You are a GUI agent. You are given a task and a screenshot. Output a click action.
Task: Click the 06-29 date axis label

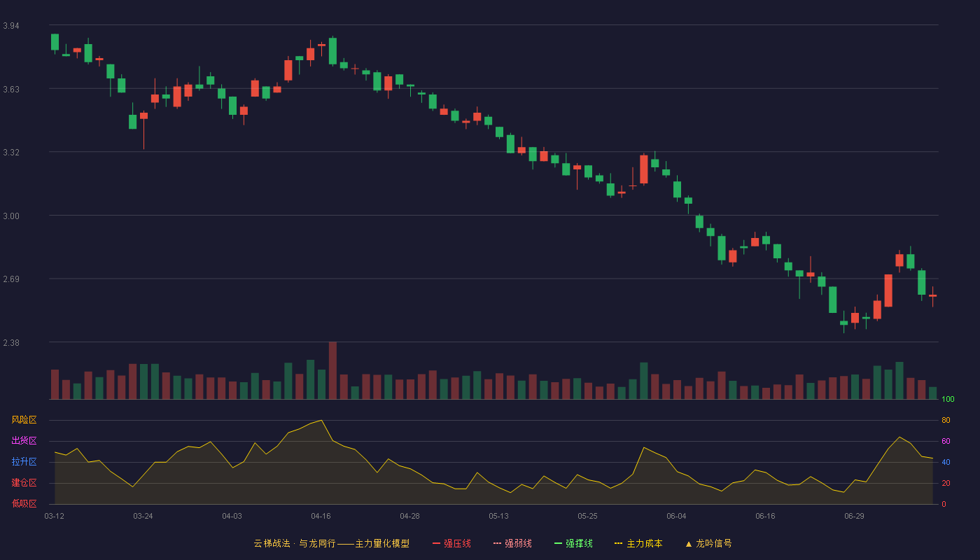[x=854, y=516]
